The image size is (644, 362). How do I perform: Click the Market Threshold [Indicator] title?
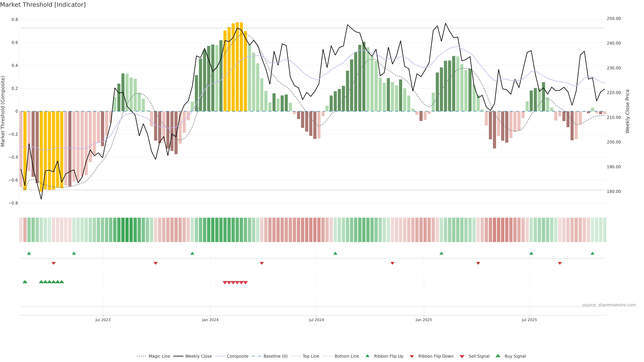43,5
